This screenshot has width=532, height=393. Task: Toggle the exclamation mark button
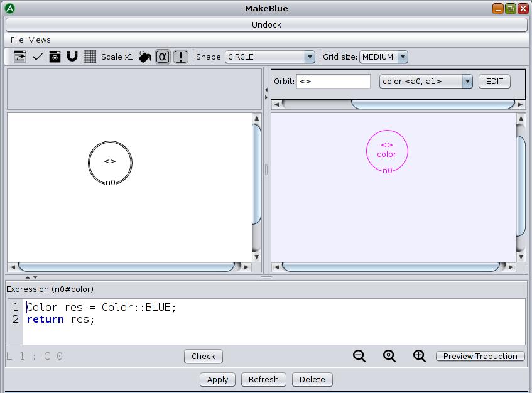pyautogui.click(x=181, y=57)
